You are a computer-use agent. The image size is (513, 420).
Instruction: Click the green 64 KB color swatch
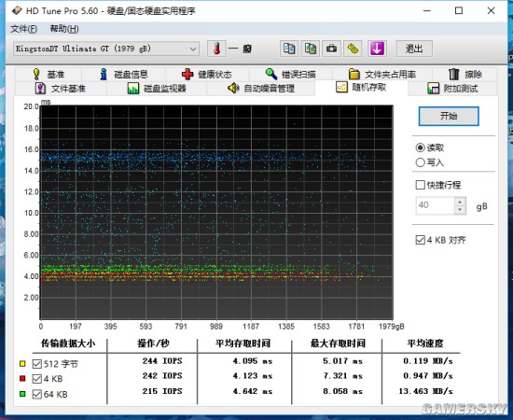click(x=22, y=394)
